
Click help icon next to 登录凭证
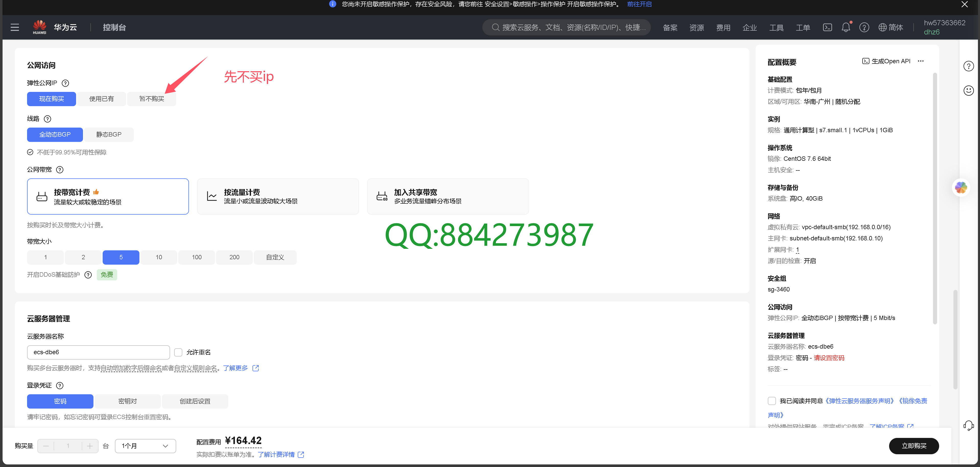coord(60,385)
